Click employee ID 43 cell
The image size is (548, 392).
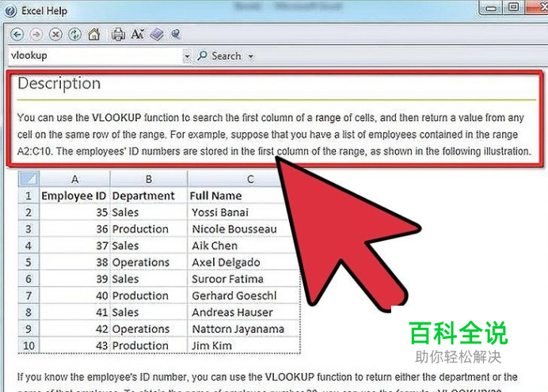tap(74, 346)
